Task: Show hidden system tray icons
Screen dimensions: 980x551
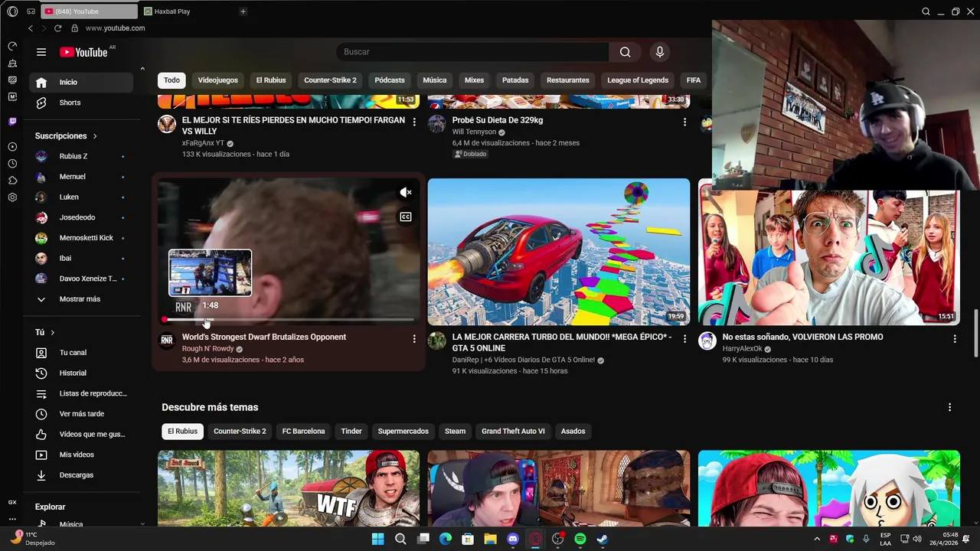Action: click(x=817, y=539)
